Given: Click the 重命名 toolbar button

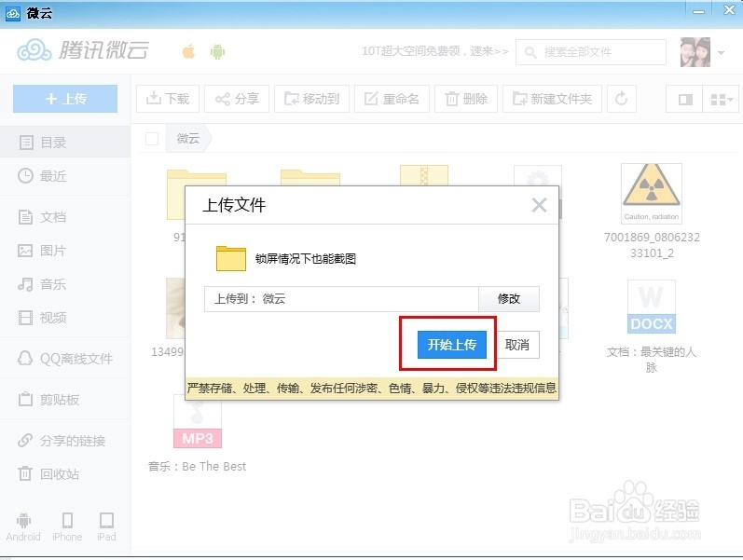Looking at the screenshot, I should (392, 99).
